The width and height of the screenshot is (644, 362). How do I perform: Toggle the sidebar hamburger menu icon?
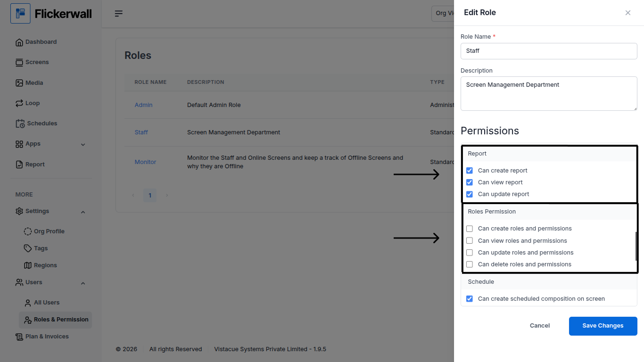pyautogui.click(x=119, y=14)
